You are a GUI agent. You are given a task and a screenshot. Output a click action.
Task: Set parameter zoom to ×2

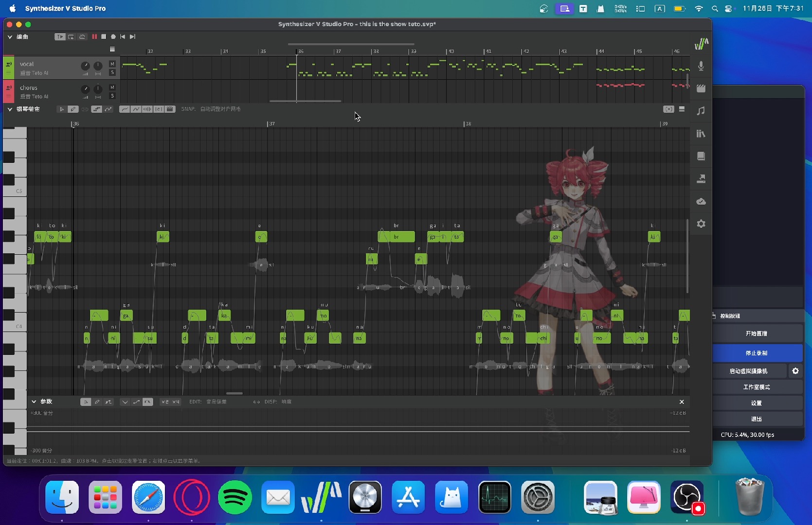click(x=165, y=402)
